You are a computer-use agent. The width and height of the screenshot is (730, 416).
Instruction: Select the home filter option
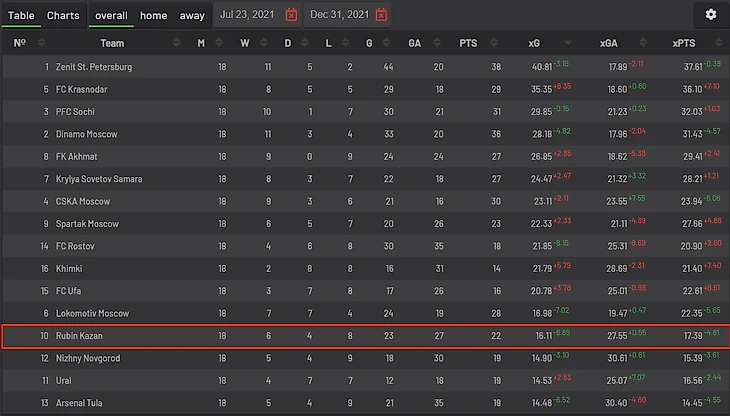pos(153,16)
